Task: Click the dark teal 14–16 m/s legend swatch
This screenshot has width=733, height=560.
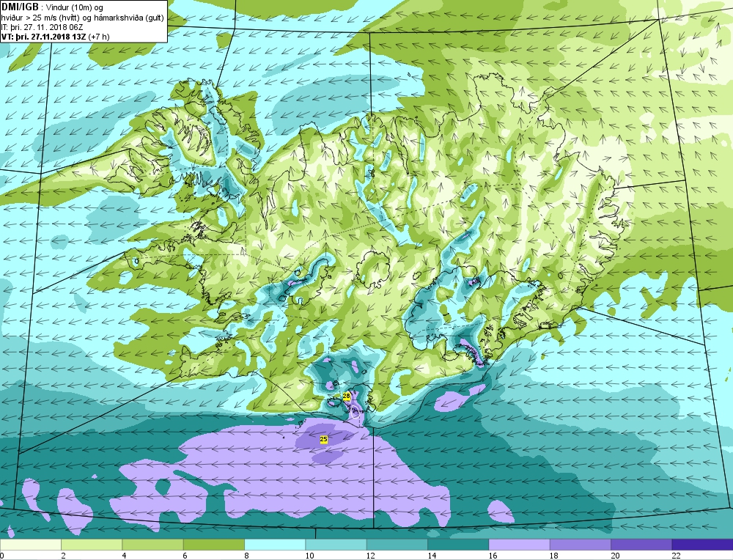Action: 458,545
